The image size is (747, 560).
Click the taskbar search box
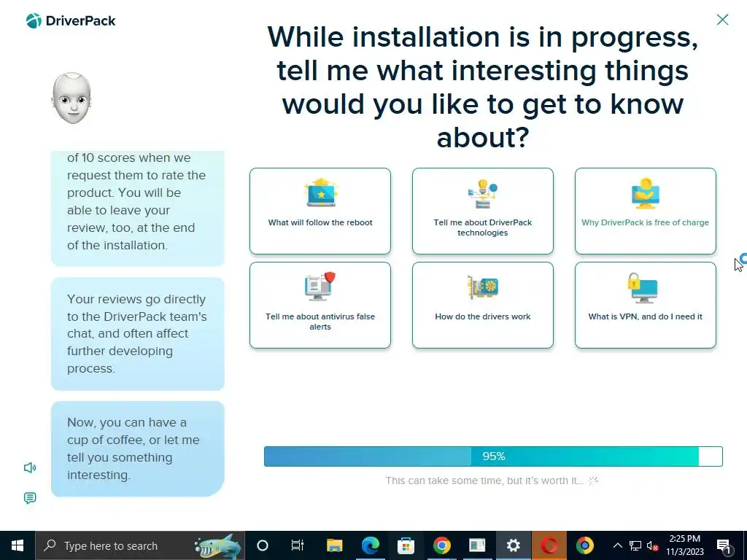click(x=140, y=545)
